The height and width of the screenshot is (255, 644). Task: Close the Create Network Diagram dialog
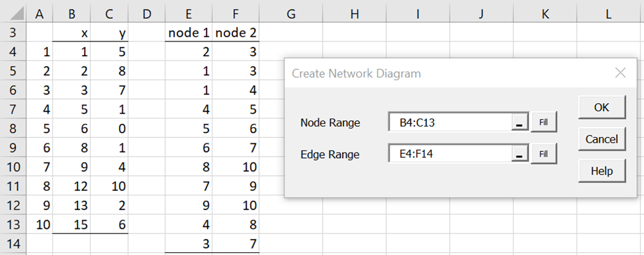pyautogui.click(x=620, y=73)
